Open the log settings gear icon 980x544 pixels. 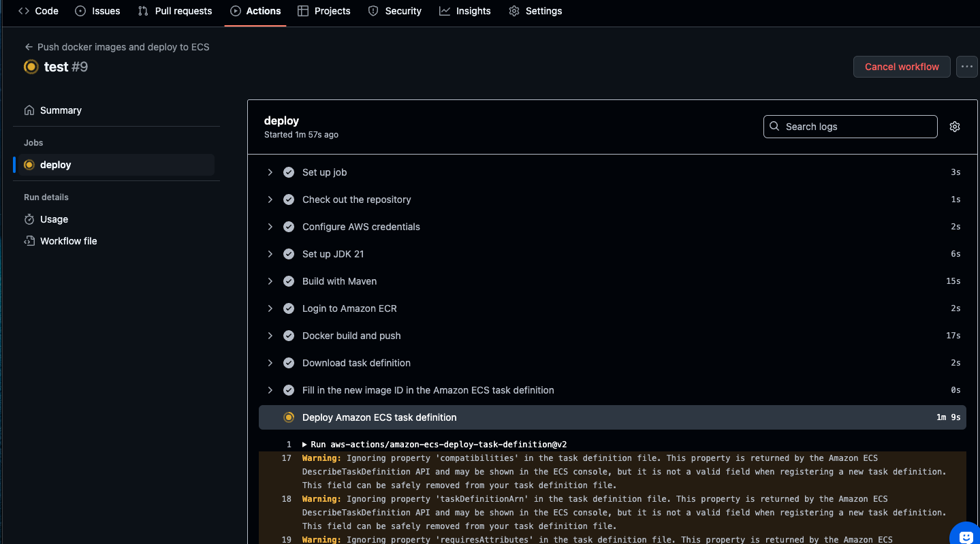click(x=954, y=126)
